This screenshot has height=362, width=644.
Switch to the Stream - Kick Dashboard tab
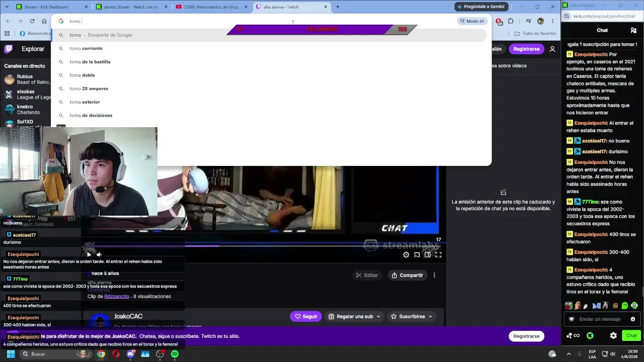[x=52, y=7]
